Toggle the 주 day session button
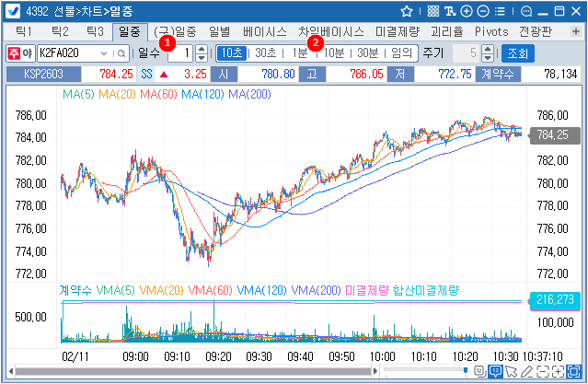The height and width of the screenshot is (384, 588). 14,53
